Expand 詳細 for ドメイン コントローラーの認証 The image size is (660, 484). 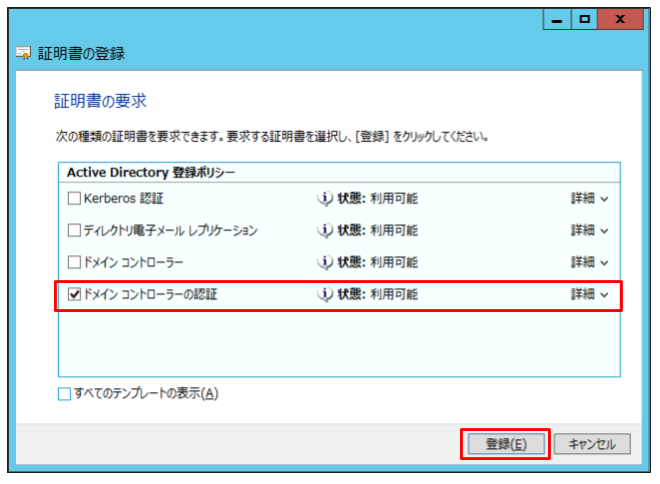(x=589, y=294)
